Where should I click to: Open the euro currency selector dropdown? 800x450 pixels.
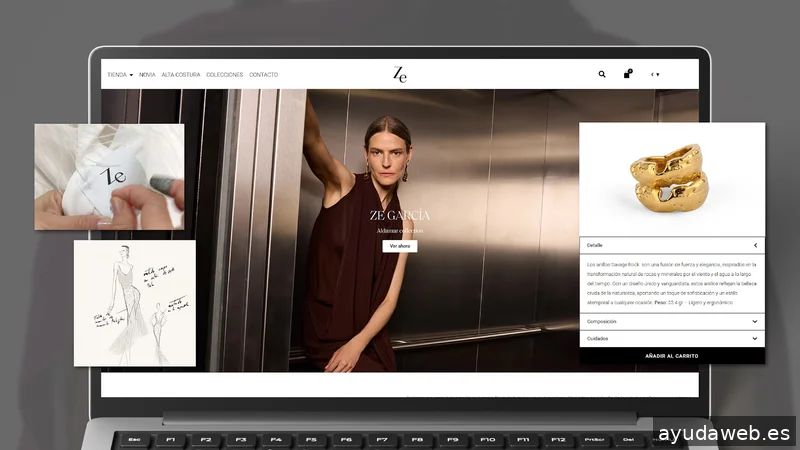coord(655,74)
